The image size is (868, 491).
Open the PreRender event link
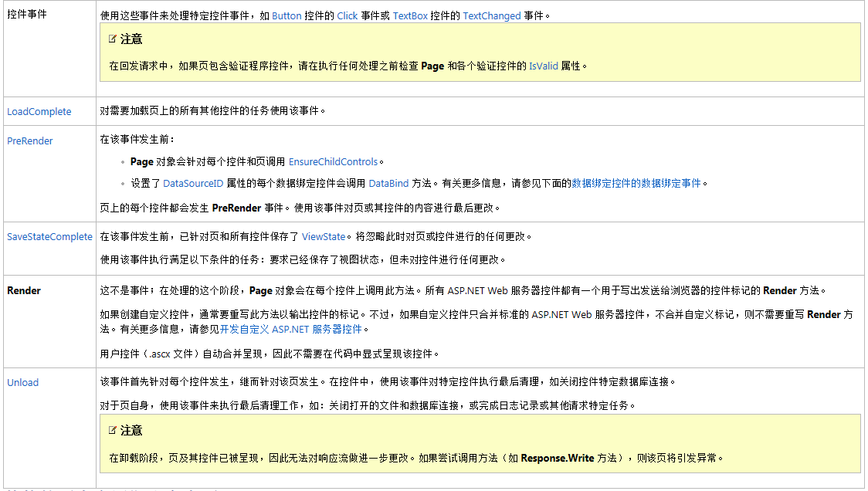(x=30, y=141)
